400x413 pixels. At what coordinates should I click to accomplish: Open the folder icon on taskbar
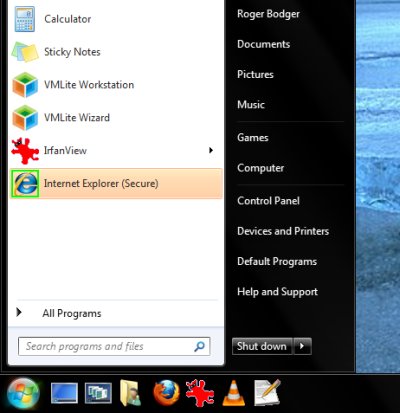[130, 393]
